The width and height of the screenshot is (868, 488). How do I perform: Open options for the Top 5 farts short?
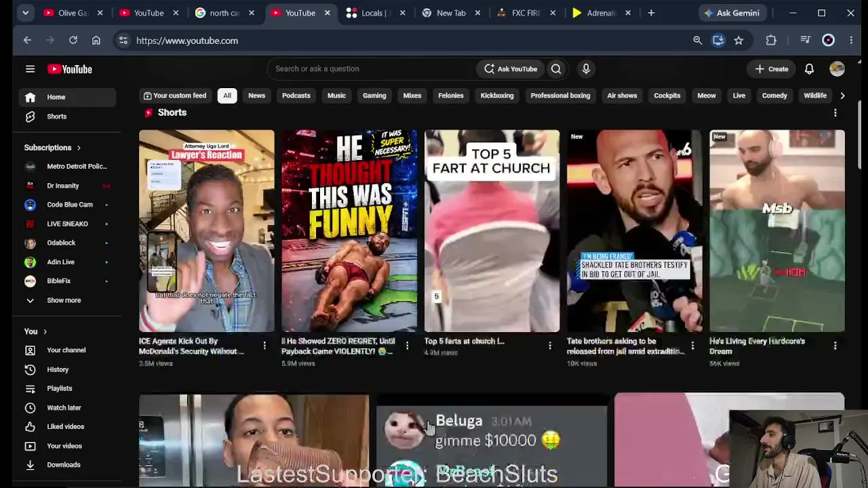click(x=550, y=346)
